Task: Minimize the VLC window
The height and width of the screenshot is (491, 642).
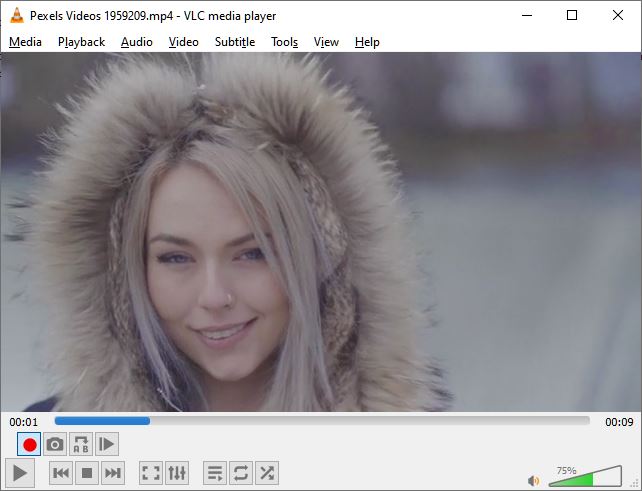Action: [x=527, y=16]
